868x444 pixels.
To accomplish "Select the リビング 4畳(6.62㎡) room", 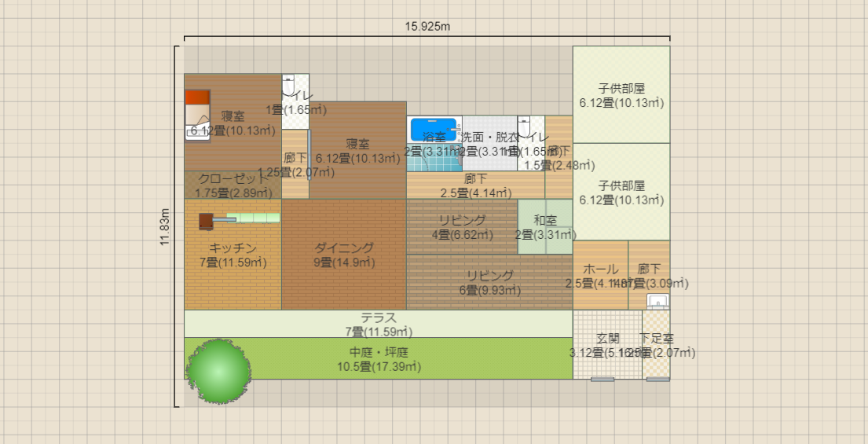I will click(462, 226).
